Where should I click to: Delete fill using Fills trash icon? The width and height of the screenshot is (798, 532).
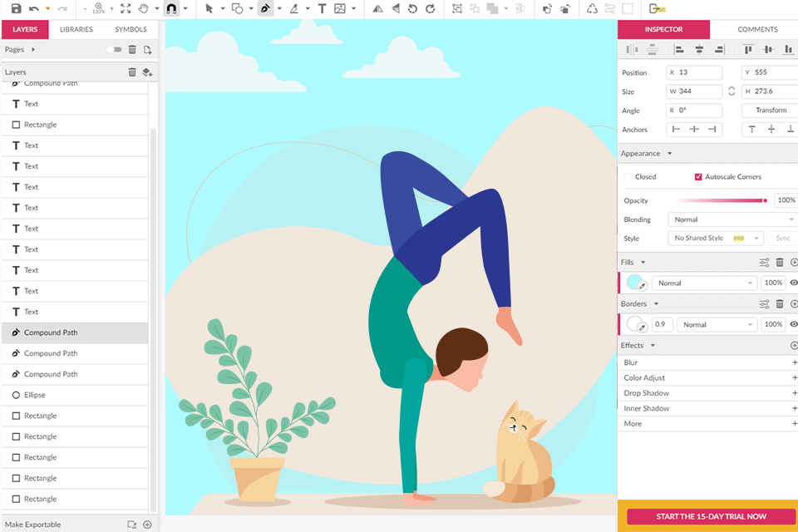tap(780, 262)
